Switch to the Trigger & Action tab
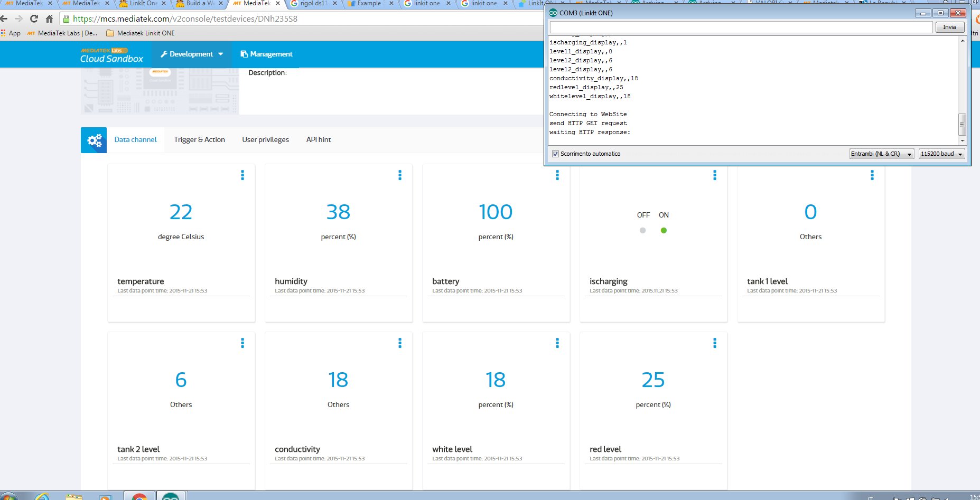Image resolution: width=980 pixels, height=500 pixels. tap(199, 140)
